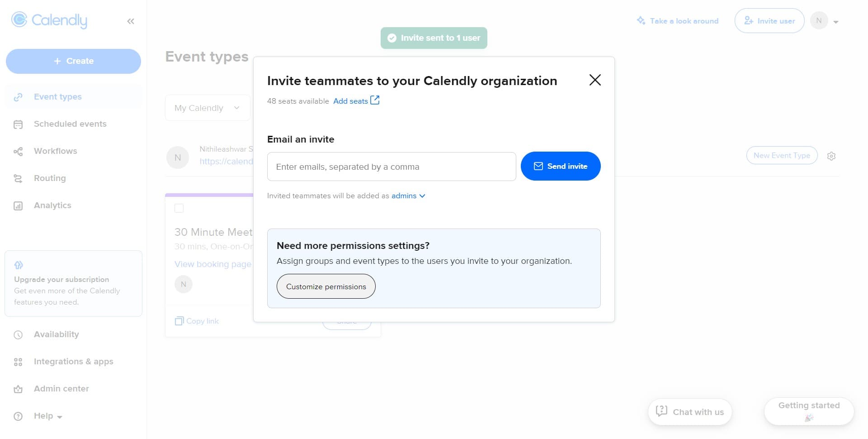Image resolution: width=868 pixels, height=439 pixels.
Task: Tick the 30 Minute Meeting checkbox
Action: coord(179,208)
